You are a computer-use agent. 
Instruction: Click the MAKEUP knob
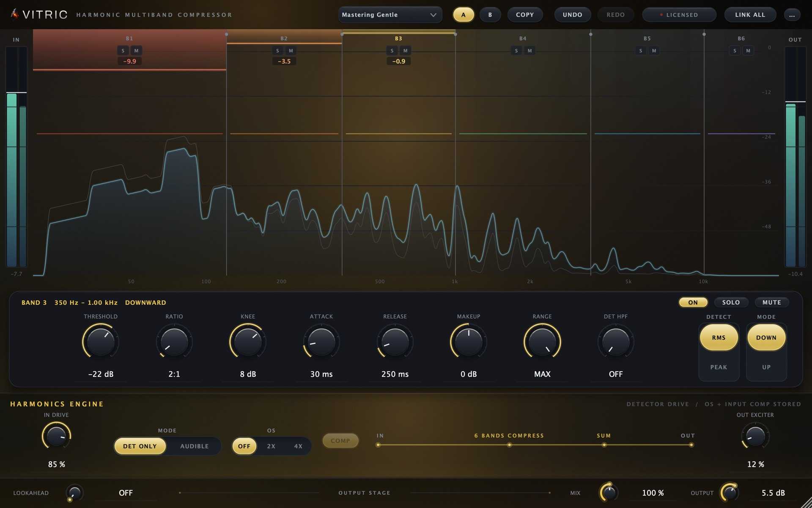coord(469,342)
